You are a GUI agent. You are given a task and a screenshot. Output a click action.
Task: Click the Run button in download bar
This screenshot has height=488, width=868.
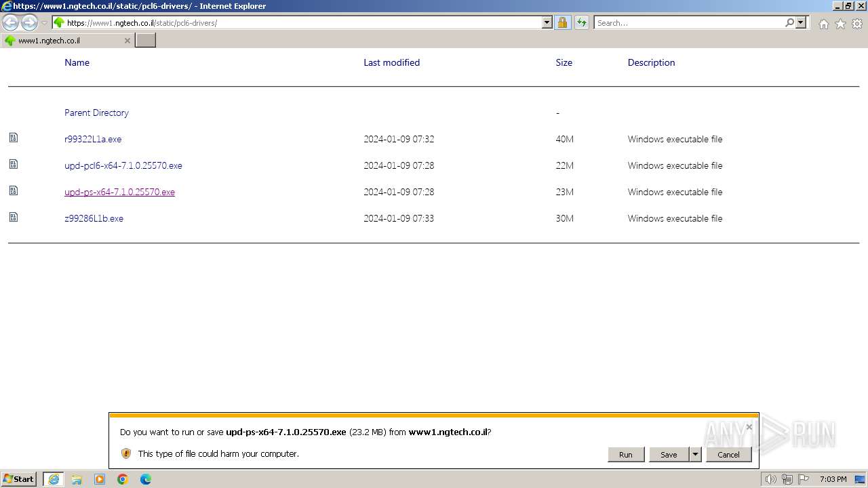(626, 455)
